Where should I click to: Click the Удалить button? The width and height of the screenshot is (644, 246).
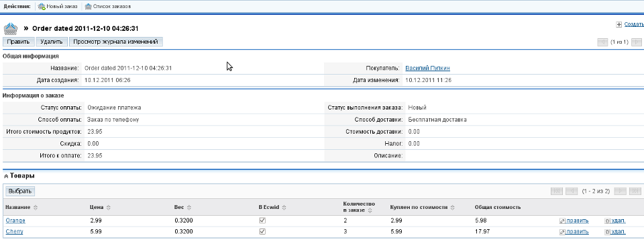tap(52, 42)
